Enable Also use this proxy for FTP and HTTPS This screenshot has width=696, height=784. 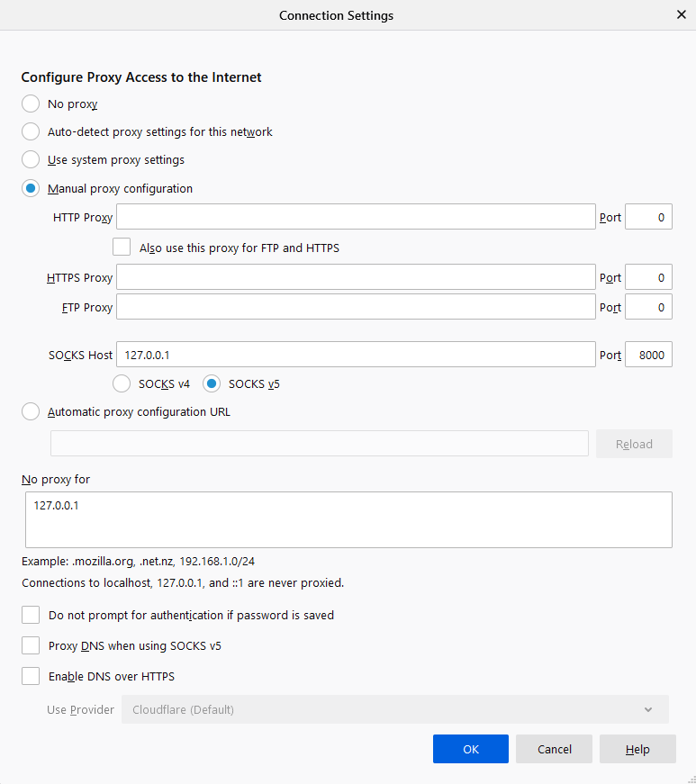click(x=122, y=247)
